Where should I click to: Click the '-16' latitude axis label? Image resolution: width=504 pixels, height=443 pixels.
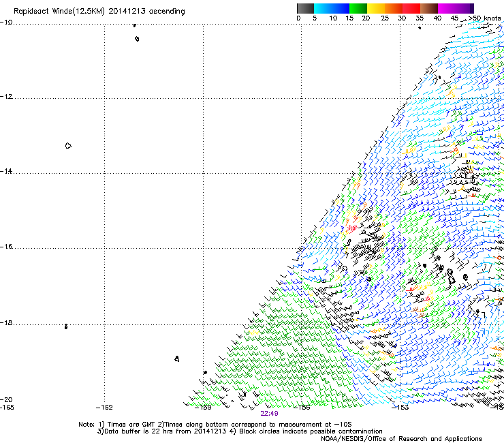coord(6,247)
